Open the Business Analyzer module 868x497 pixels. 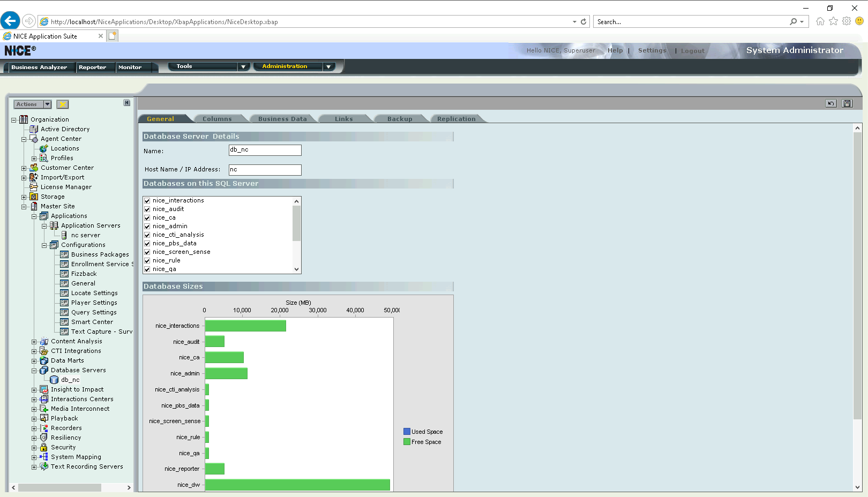(x=39, y=67)
